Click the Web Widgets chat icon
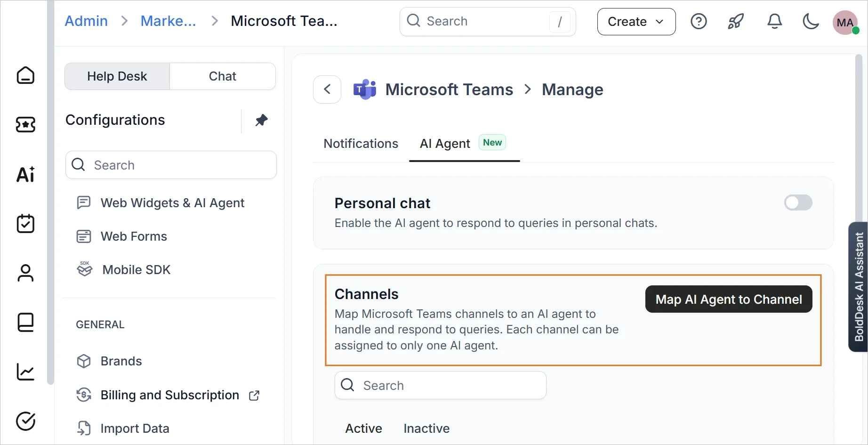Image resolution: width=868 pixels, height=445 pixels. (84, 202)
